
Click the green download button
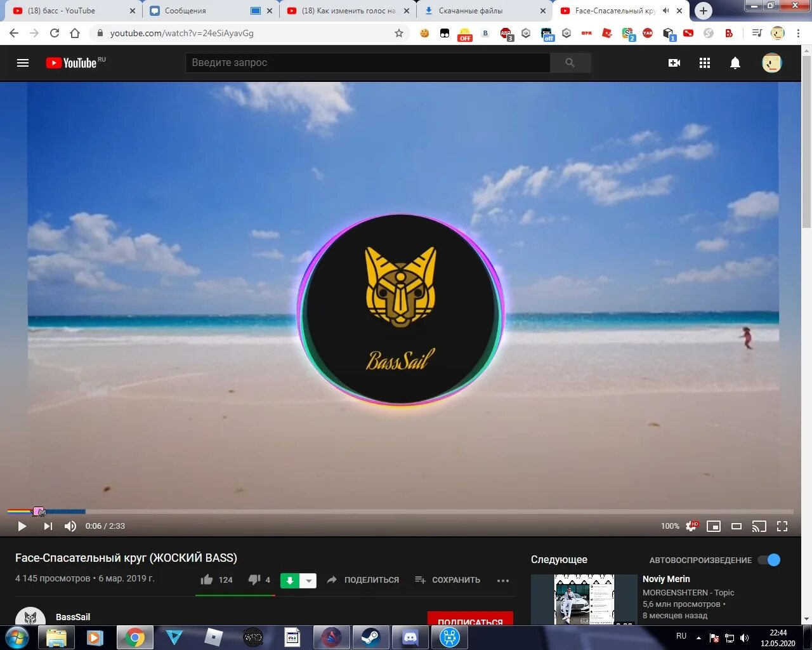pyautogui.click(x=289, y=580)
